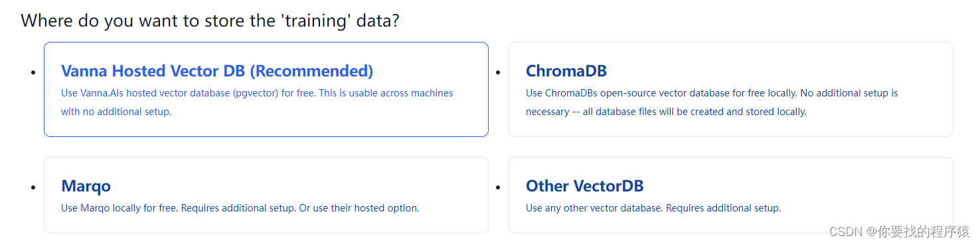
Task: Click the bullet beside the ChromaDB card
Action: [x=498, y=72]
